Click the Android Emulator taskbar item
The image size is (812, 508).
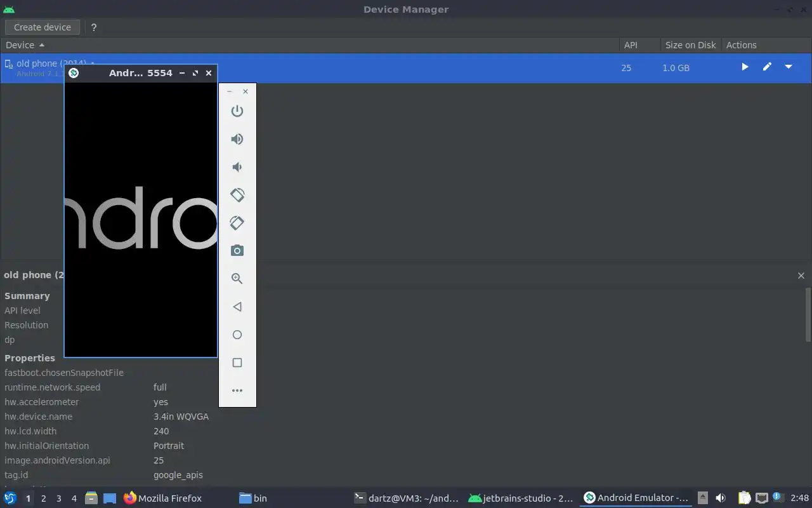pos(636,498)
